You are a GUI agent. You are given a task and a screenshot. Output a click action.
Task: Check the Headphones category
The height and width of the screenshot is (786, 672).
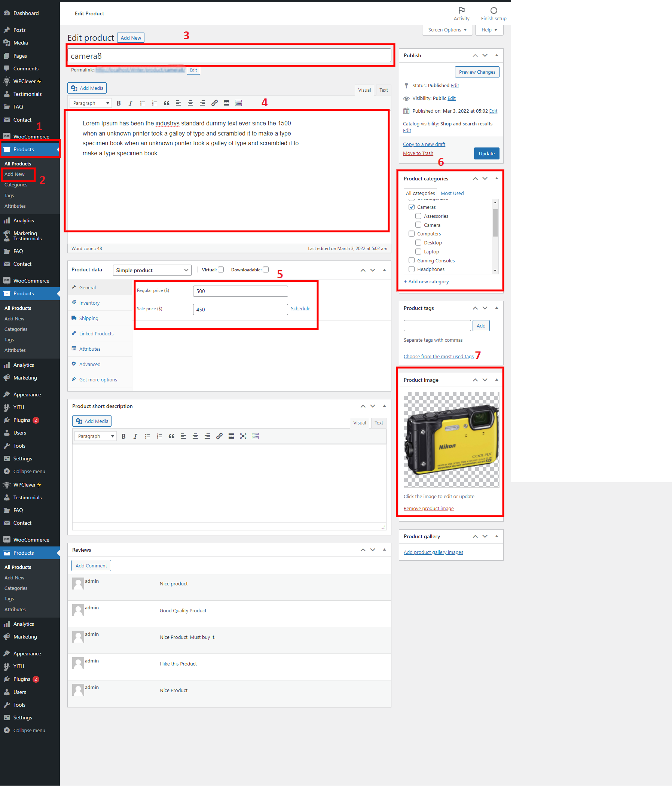click(412, 269)
